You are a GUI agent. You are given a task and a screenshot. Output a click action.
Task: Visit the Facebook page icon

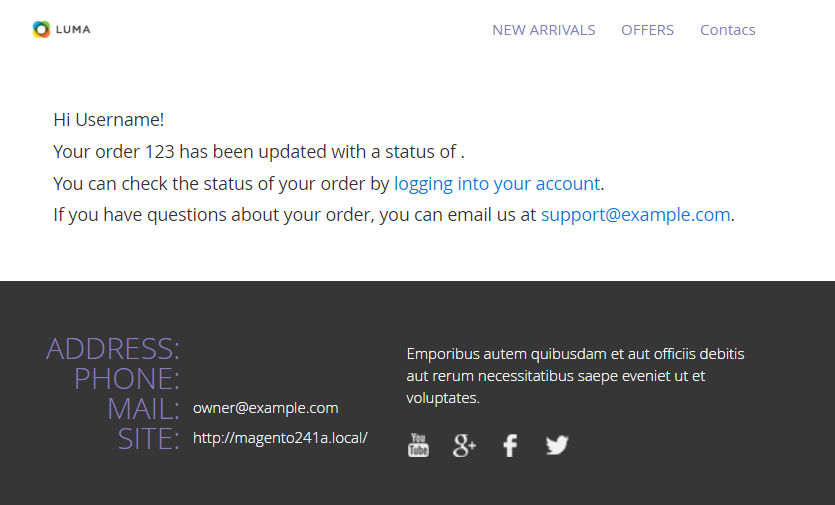[510, 445]
